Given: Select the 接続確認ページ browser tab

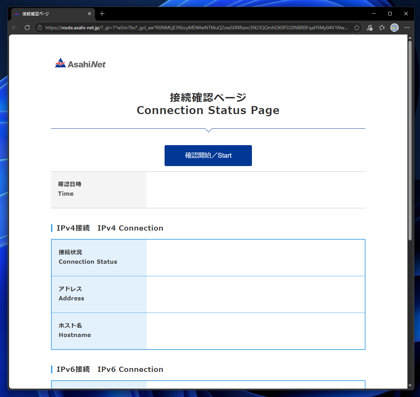Looking at the screenshot, I should click(53, 14).
